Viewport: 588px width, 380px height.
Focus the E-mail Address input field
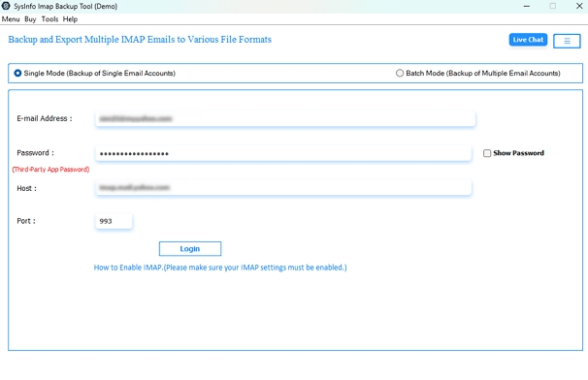coord(285,119)
